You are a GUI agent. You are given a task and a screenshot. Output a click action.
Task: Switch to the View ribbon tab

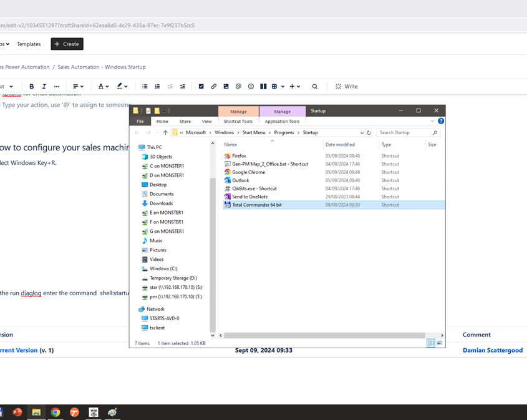coord(206,122)
